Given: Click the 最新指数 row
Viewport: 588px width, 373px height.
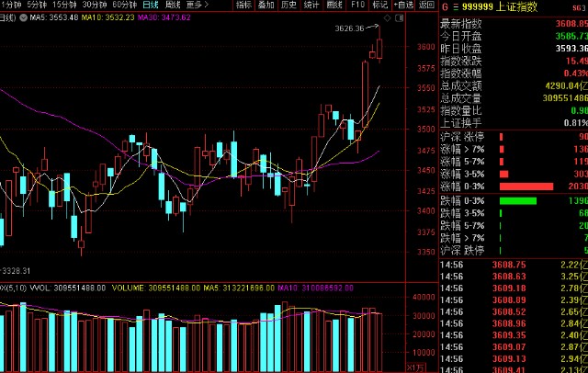Looking at the screenshot, I should (514, 24).
